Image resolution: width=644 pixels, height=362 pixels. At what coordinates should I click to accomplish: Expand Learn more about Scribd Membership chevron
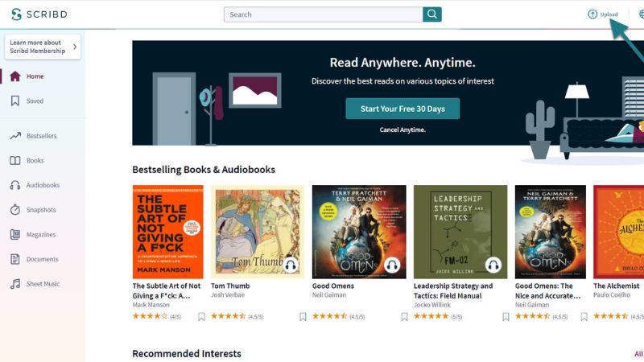pyautogui.click(x=75, y=47)
